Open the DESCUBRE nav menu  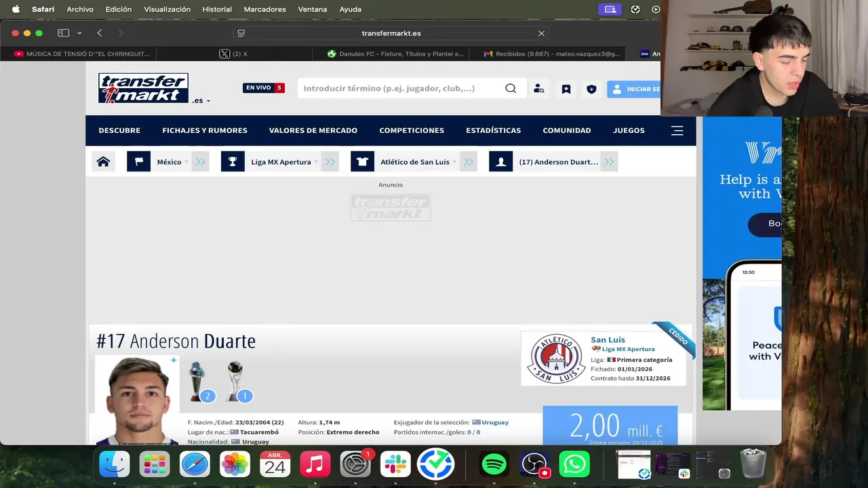[119, 130]
